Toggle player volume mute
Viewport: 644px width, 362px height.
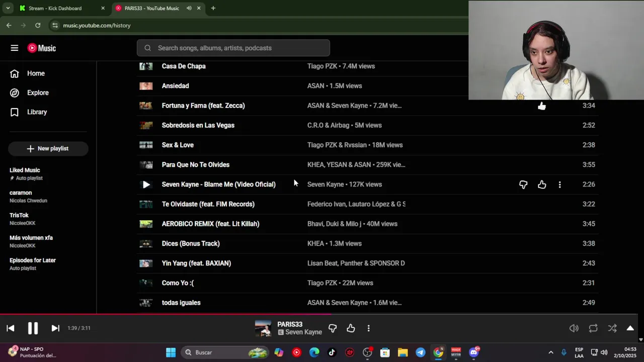click(574, 328)
